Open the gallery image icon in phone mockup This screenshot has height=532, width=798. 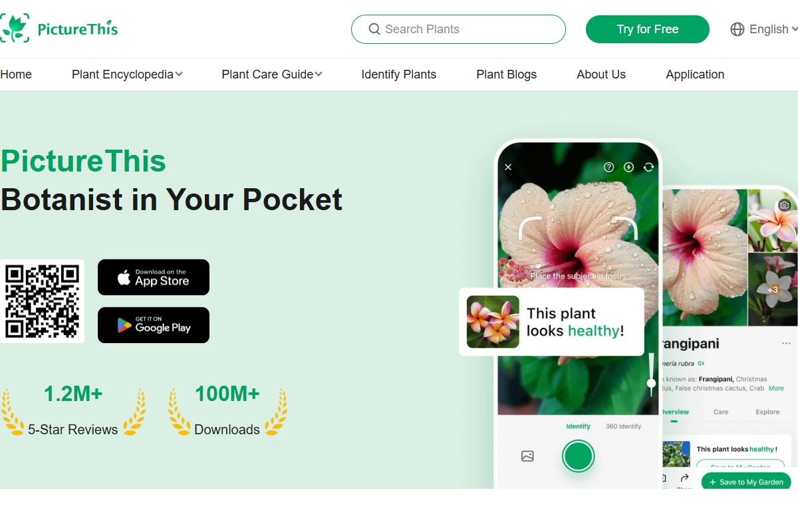pyautogui.click(x=527, y=456)
